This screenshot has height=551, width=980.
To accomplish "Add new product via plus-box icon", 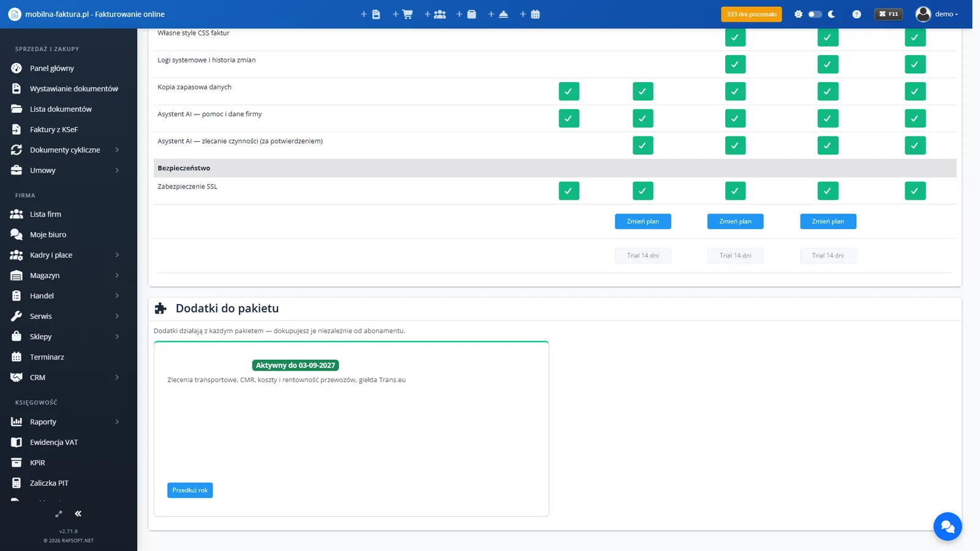I will tap(466, 14).
